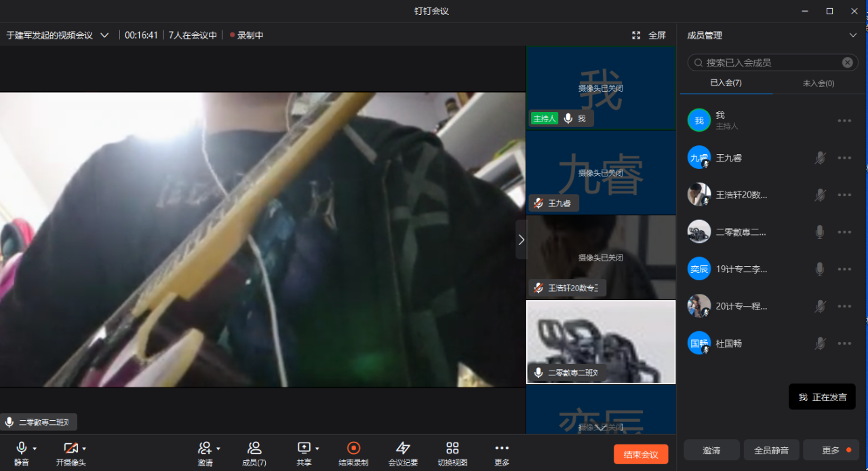Image resolution: width=868 pixels, height=471 pixels.
Task: Open the microphone options dropdown arrow
Action: click(35, 449)
